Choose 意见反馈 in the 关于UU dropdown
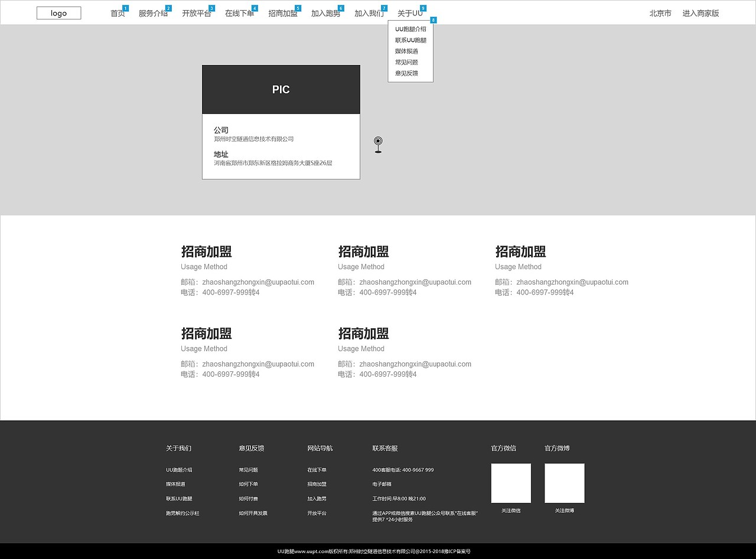The width and height of the screenshot is (756, 559). 406,73
